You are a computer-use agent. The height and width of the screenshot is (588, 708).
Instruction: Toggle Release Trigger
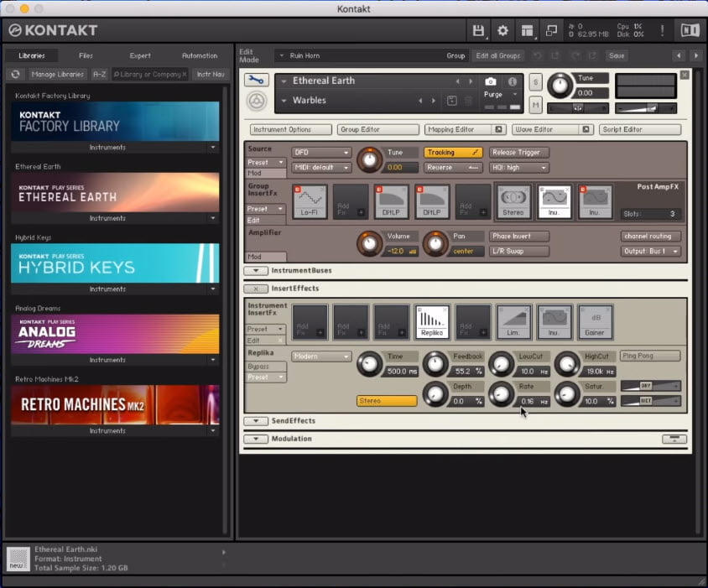518,153
